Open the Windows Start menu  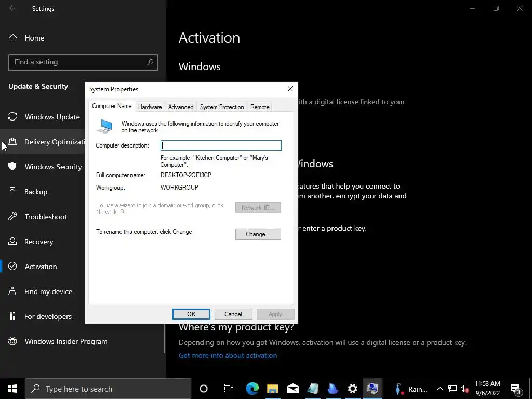(12, 389)
